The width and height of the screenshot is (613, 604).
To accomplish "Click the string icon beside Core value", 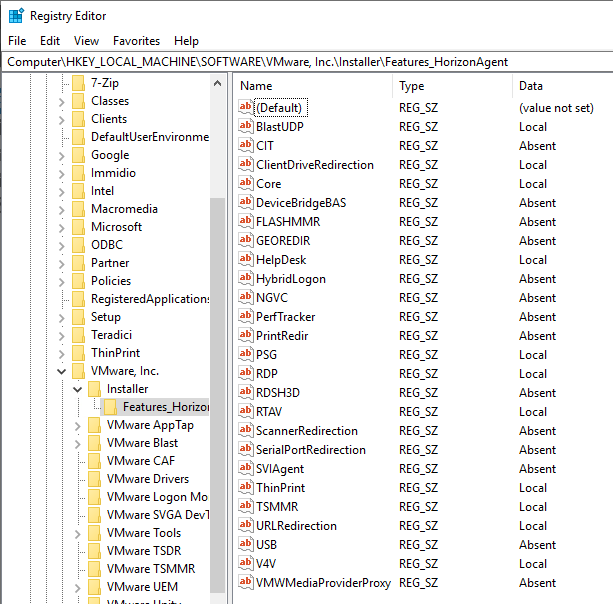I will pyautogui.click(x=246, y=183).
